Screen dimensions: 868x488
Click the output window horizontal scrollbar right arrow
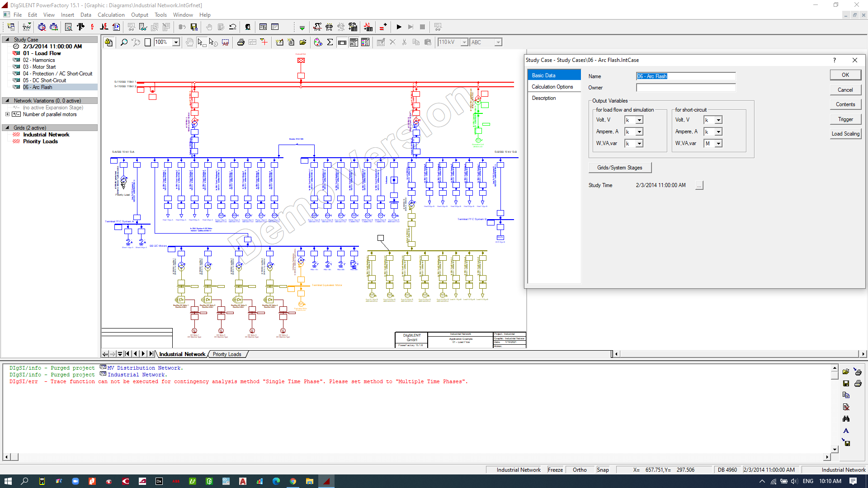point(827,457)
